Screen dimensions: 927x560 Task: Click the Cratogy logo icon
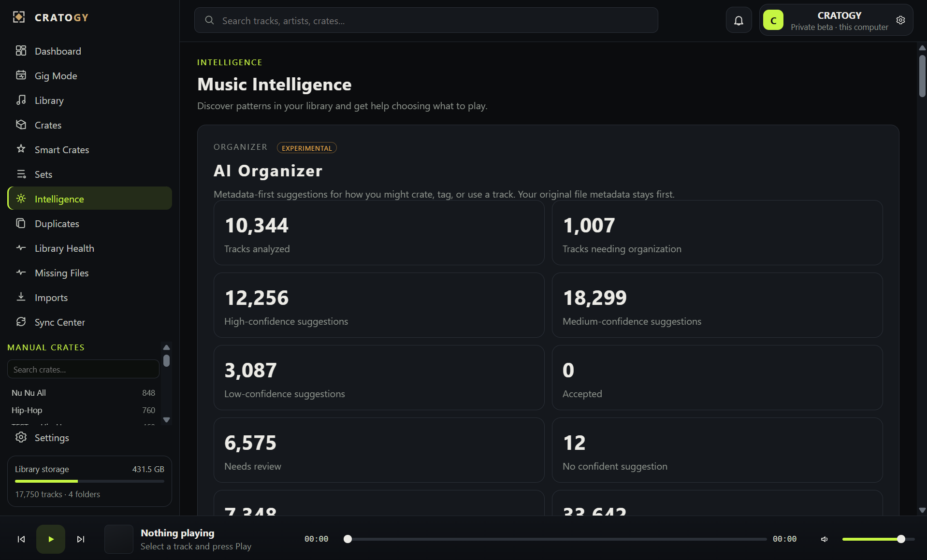point(19,17)
